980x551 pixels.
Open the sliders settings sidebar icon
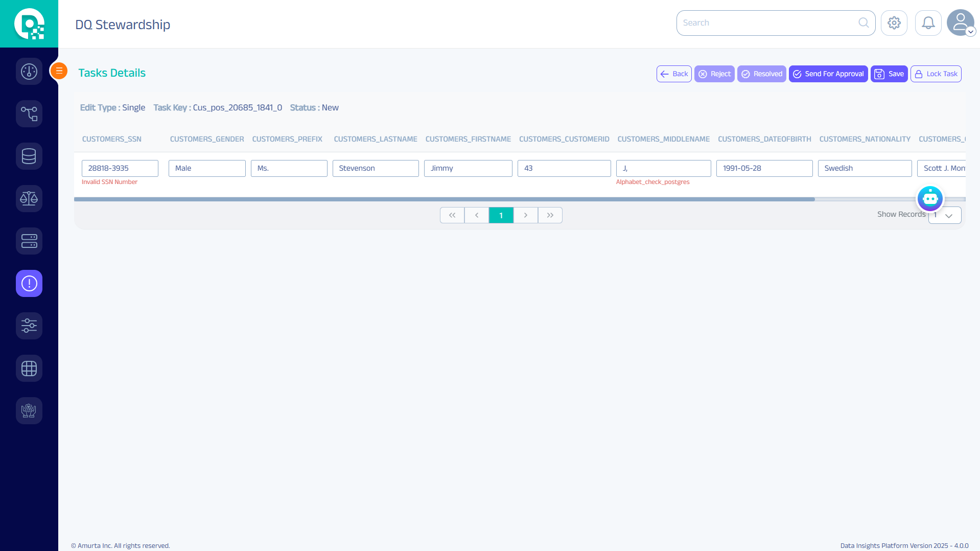29,326
